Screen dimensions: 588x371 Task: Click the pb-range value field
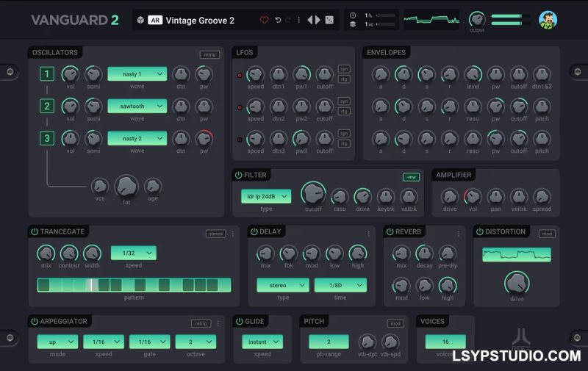point(329,342)
